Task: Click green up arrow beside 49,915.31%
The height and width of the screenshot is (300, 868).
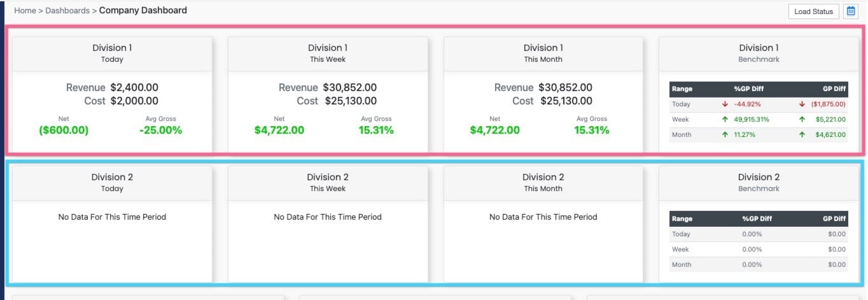Action: click(x=725, y=119)
